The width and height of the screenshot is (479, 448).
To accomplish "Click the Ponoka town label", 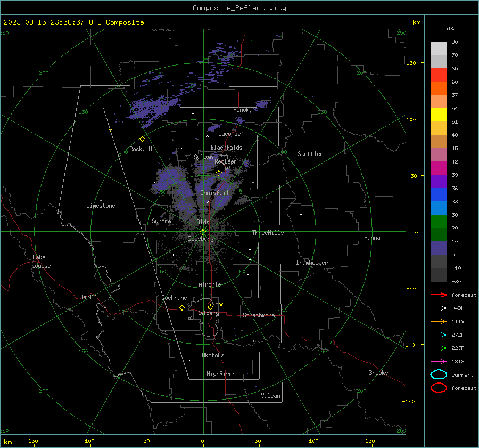I will click(x=243, y=110).
